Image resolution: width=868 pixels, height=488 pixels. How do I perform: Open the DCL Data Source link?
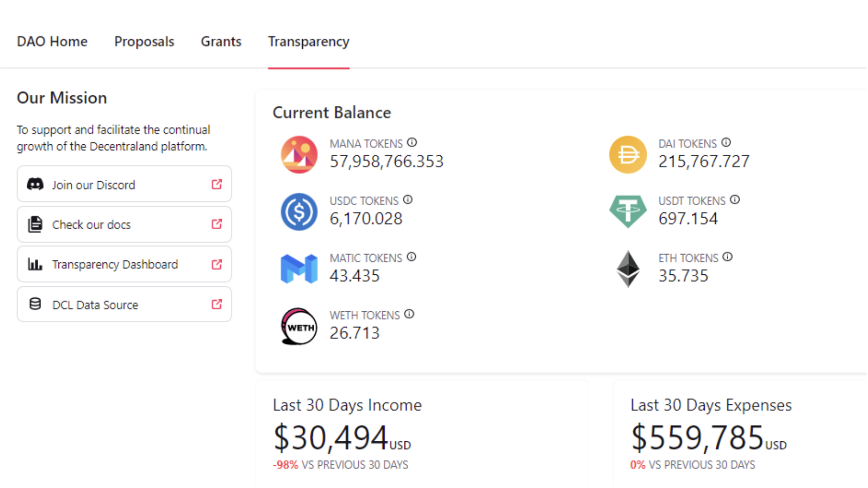[124, 305]
